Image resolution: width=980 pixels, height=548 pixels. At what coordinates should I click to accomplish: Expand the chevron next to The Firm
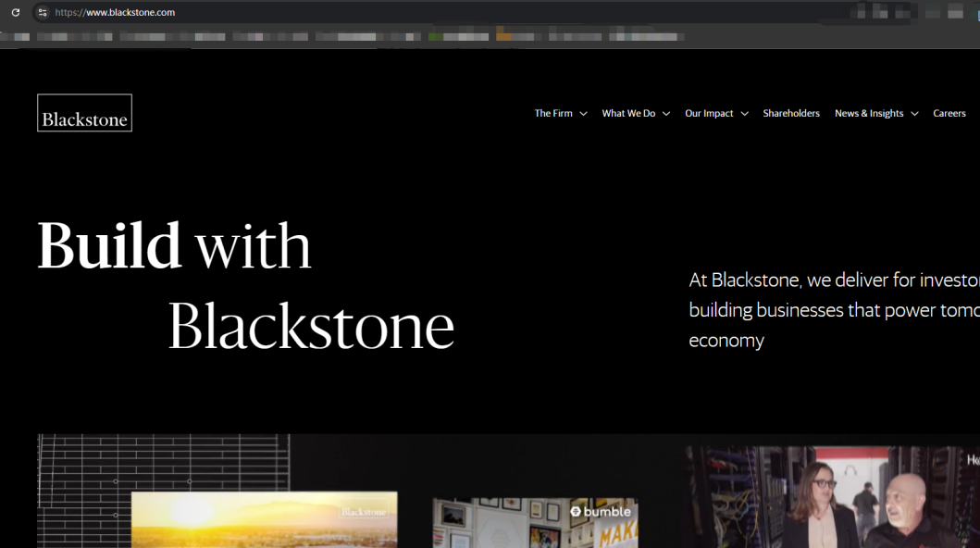pyautogui.click(x=583, y=114)
